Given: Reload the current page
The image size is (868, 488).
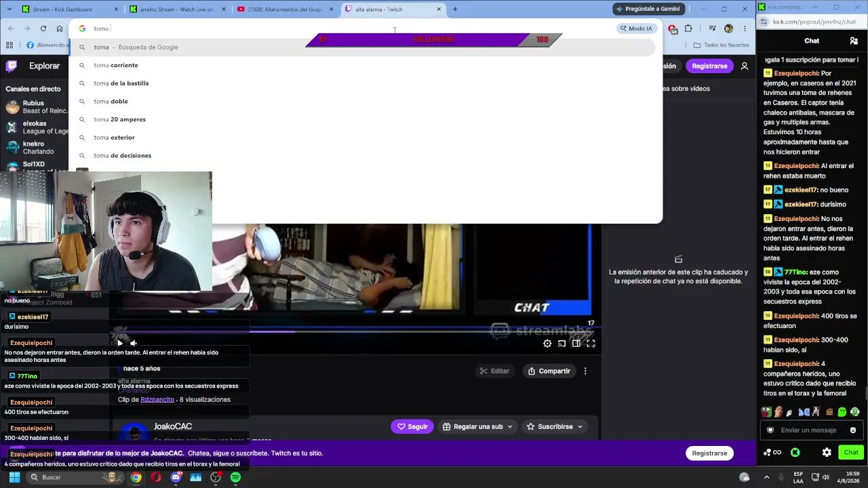Looking at the screenshot, I should (x=43, y=28).
